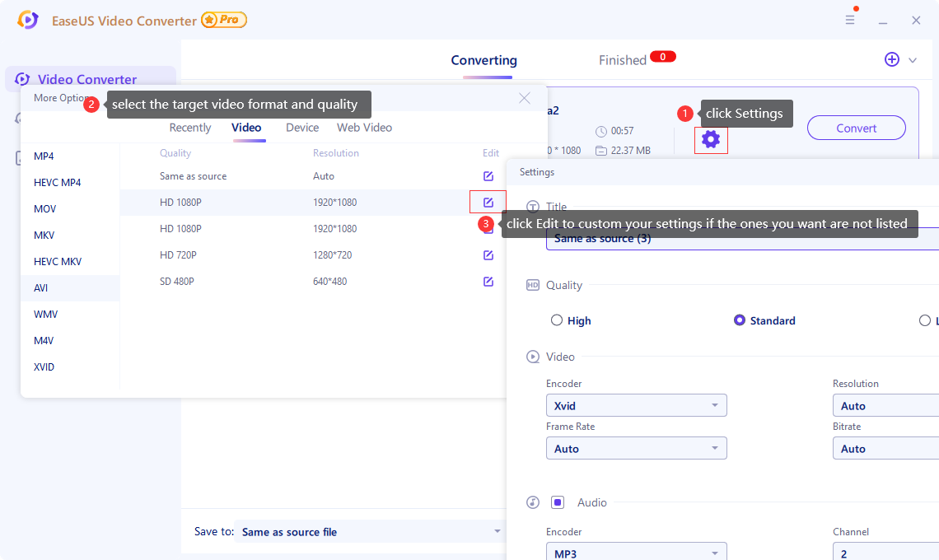The height and width of the screenshot is (560, 939).
Task: Select Standard quality radio button
Action: coord(740,320)
